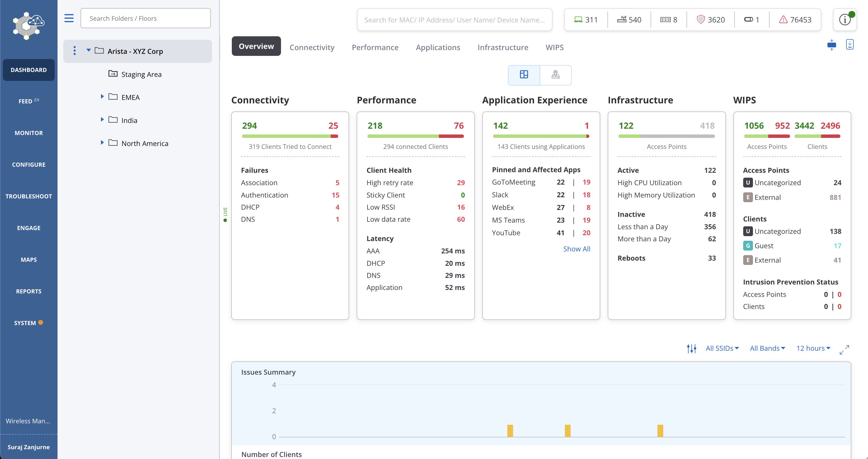This screenshot has width=868, height=459.
Task: Switch to grid dashboard view
Action: point(524,75)
